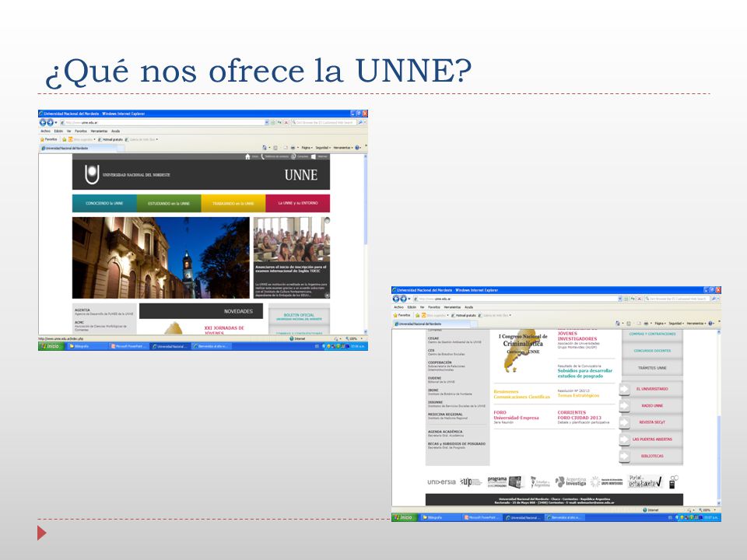The height and width of the screenshot is (560, 747).
Task: Click the Portal del estudiante logo
Action: click(645, 481)
